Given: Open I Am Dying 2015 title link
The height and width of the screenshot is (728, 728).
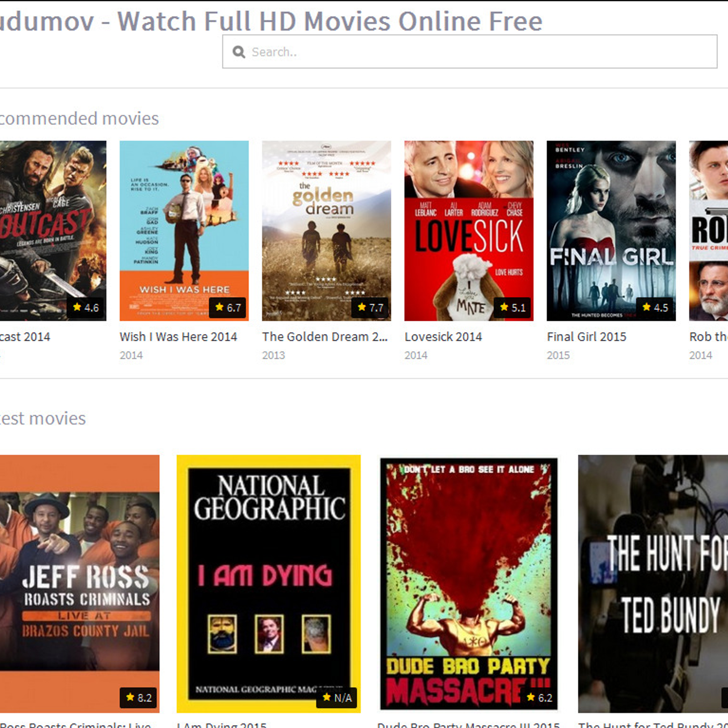Looking at the screenshot, I should point(222,724).
